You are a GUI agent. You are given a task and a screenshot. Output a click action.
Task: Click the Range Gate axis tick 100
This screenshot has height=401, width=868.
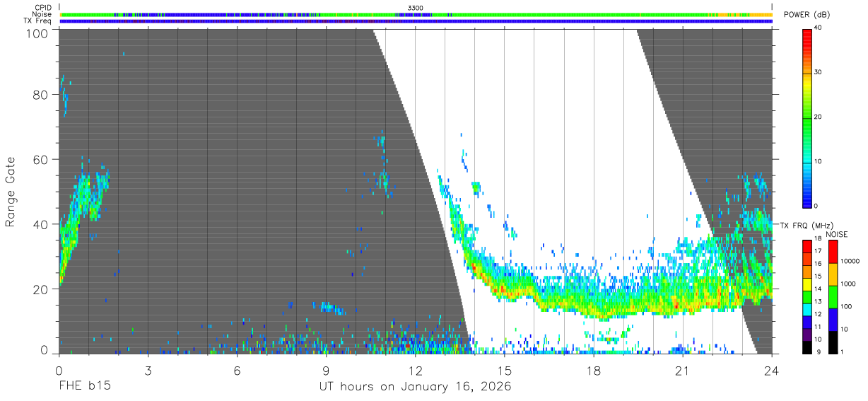[x=37, y=33]
